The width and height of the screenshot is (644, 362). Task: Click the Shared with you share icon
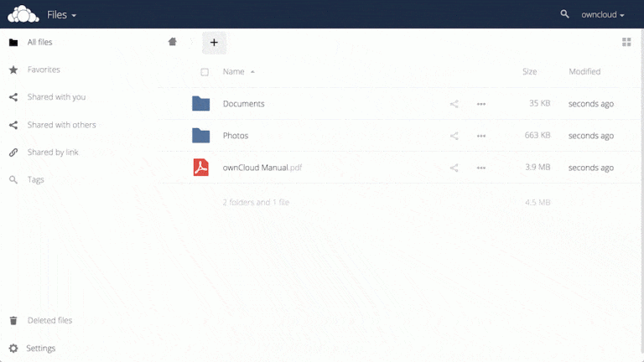tap(13, 97)
